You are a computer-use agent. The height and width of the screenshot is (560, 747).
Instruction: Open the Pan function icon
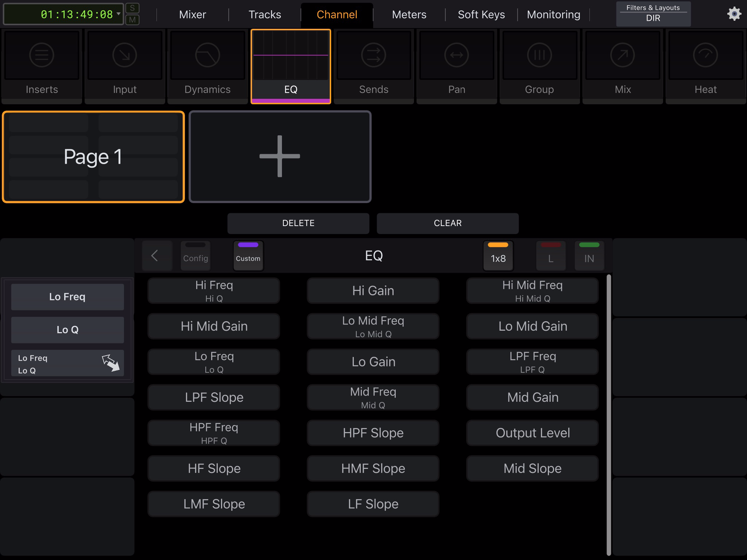click(456, 55)
